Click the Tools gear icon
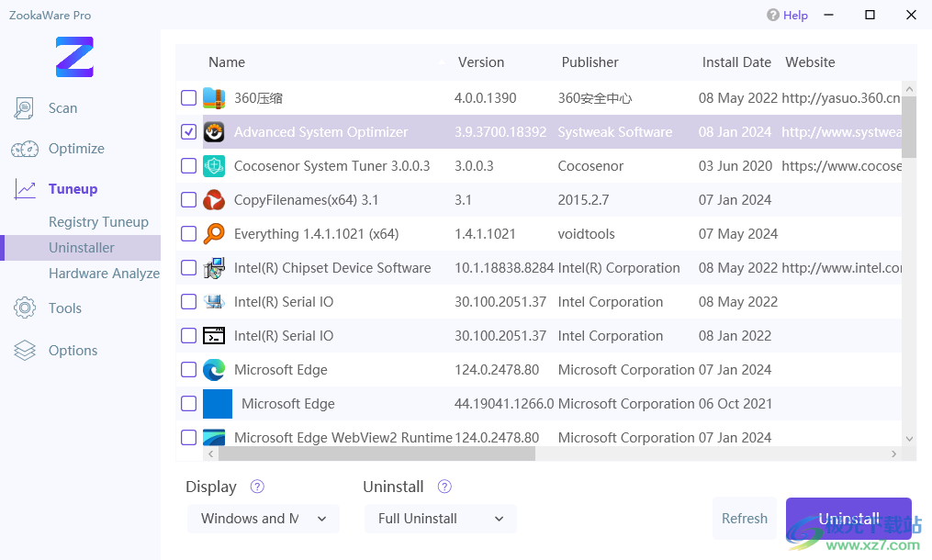The height and width of the screenshot is (560, 932). click(x=25, y=308)
